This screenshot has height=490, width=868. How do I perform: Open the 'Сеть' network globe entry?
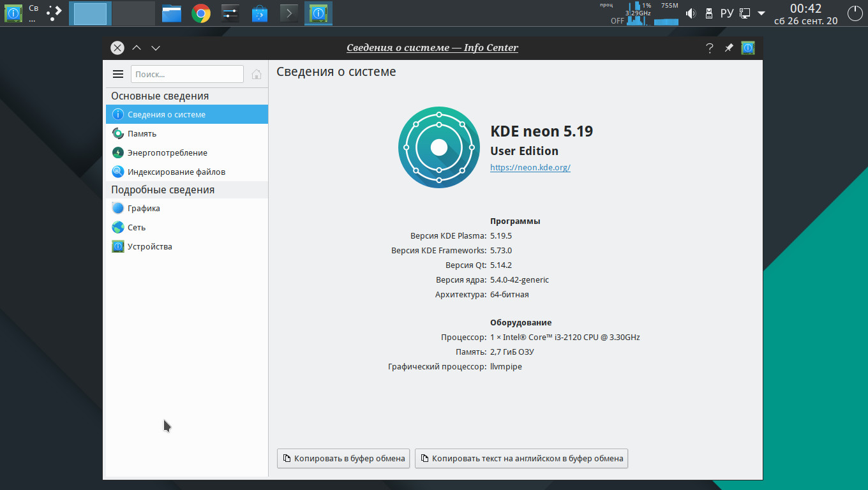click(x=187, y=227)
